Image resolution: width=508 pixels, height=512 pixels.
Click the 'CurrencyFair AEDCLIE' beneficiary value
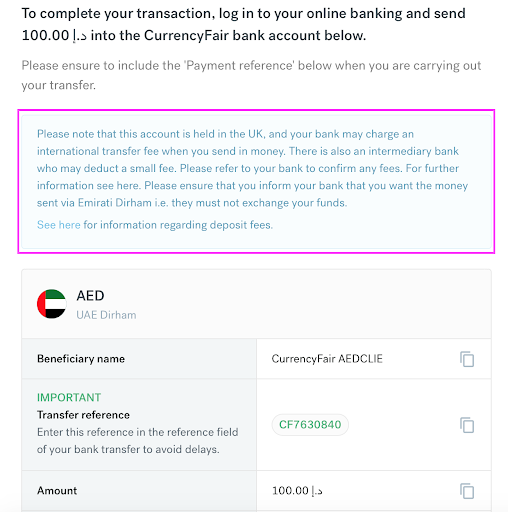(327, 359)
